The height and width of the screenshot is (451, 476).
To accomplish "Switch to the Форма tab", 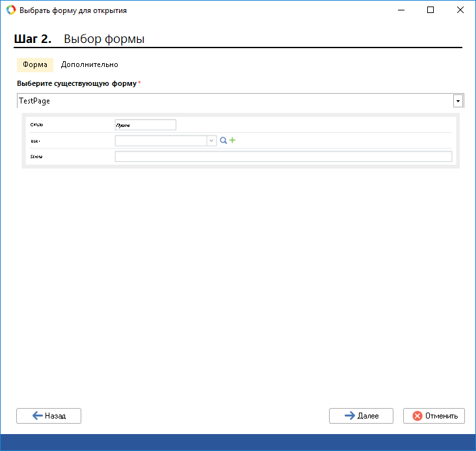I will click(x=34, y=65).
